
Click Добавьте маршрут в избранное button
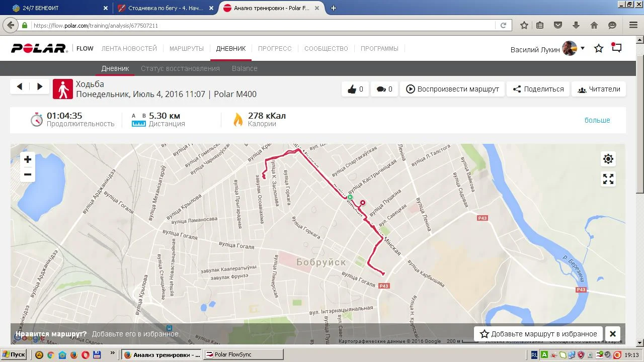(x=539, y=334)
